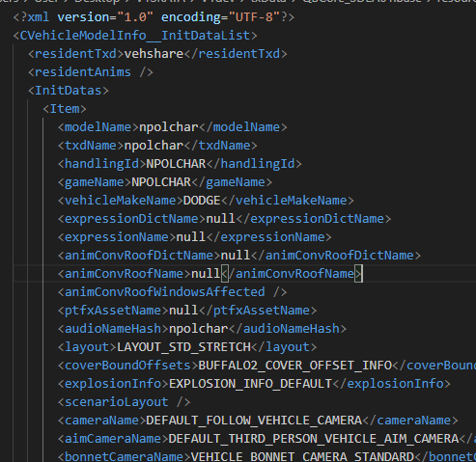The width and height of the screenshot is (476, 462).
Task: Click the 'DEFAULT_FOLLOW_VEHICLE_CAMERA' value
Action: coord(254,421)
